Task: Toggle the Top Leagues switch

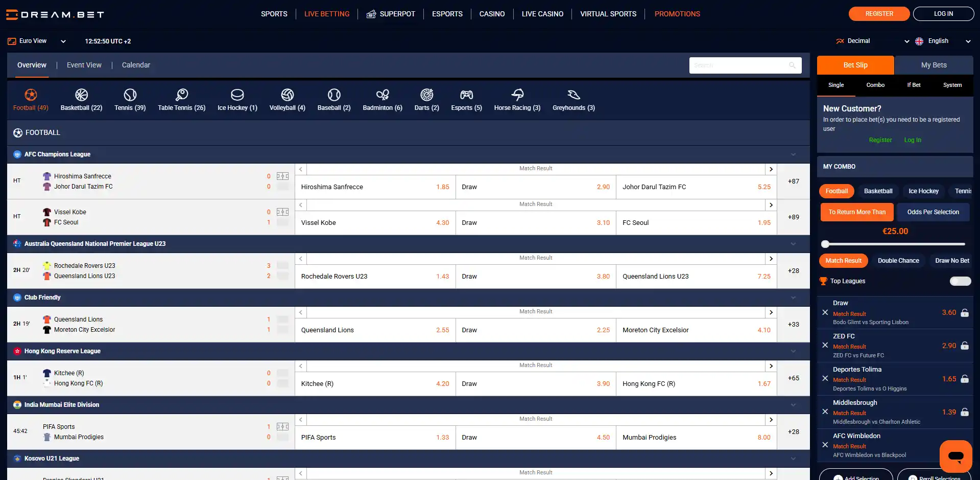Action: click(960, 281)
